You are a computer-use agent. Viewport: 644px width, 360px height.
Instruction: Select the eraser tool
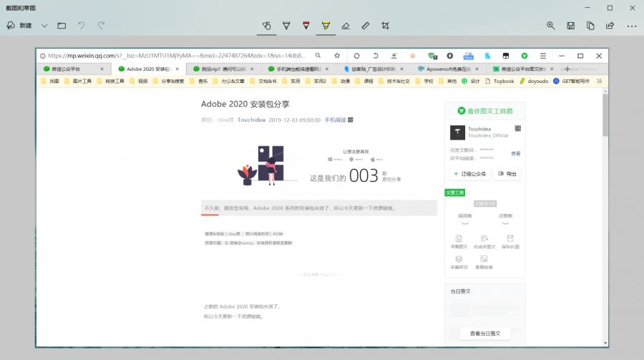[x=346, y=26]
